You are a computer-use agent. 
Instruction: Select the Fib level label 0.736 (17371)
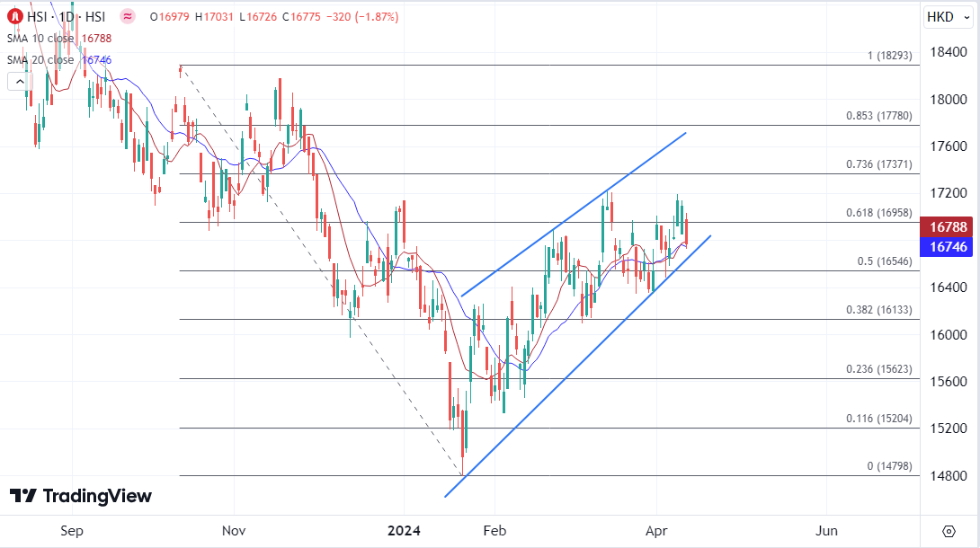(879, 164)
